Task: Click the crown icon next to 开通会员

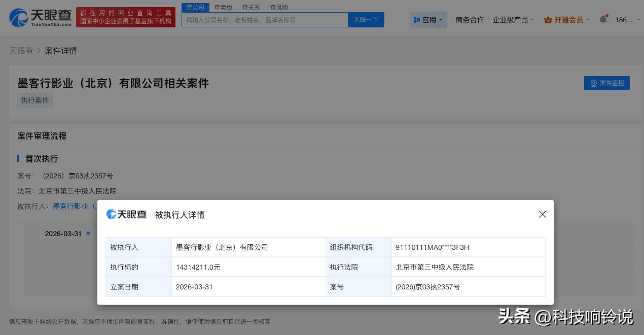Action: click(548, 19)
